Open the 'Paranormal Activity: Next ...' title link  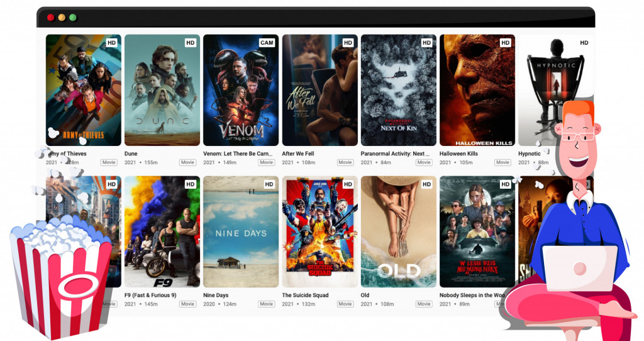coord(395,154)
